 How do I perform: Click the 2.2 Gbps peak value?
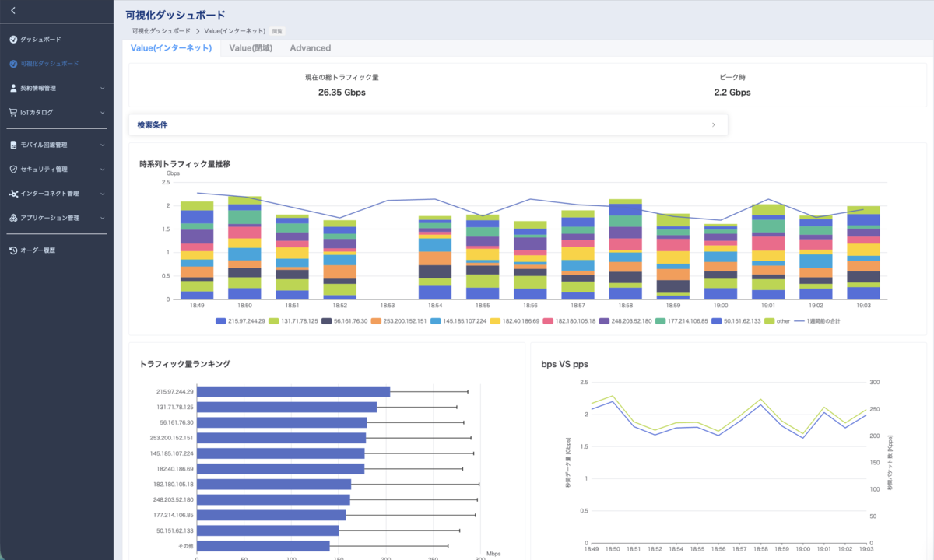(x=732, y=92)
